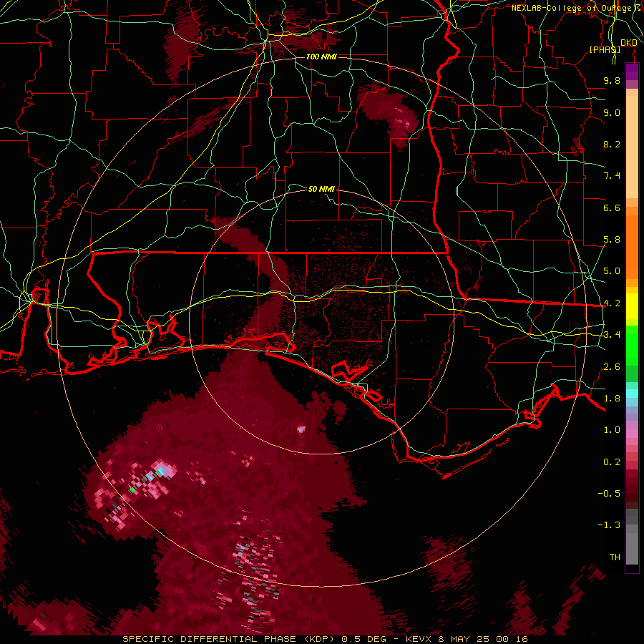Click the 5.8 scale value
The height and width of the screenshot is (644, 644).
612,240
